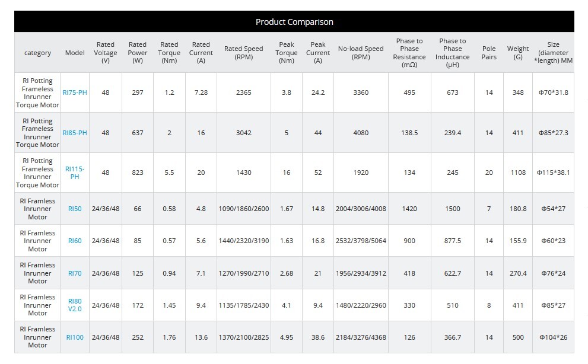Select the 3042 rated speed cell

tap(244, 133)
